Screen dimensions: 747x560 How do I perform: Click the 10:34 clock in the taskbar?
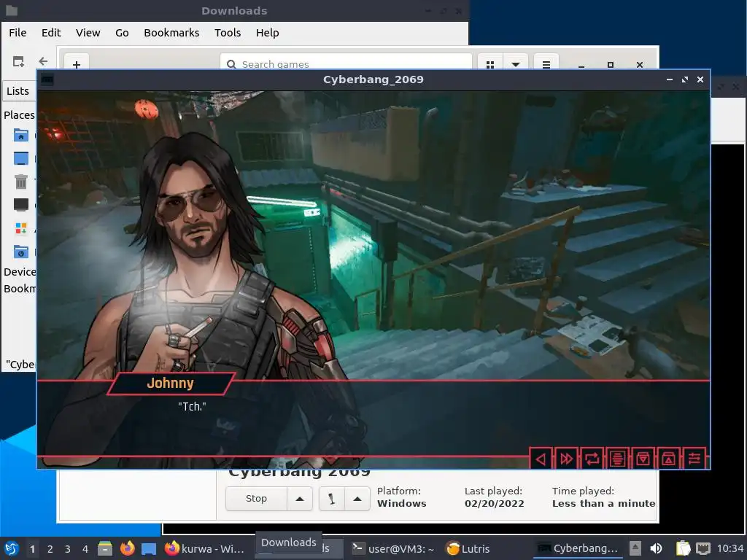[x=730, y=548]
